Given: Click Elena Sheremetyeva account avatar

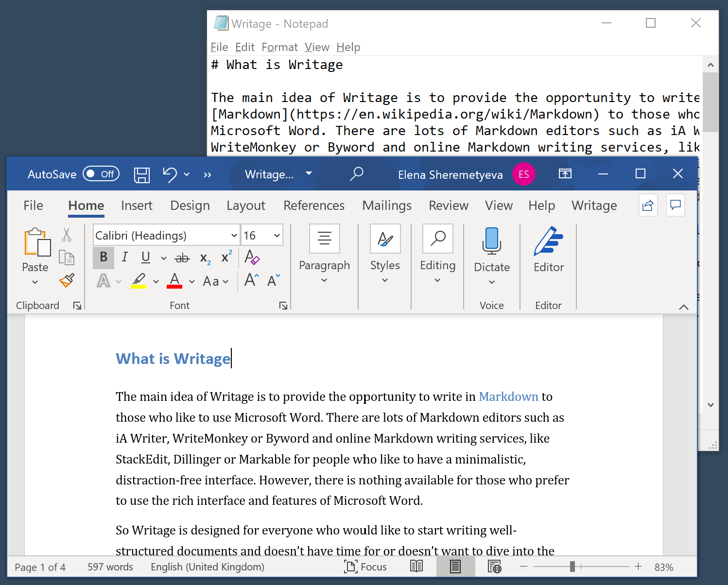Looking at the screenshot, I should (524, 174).
